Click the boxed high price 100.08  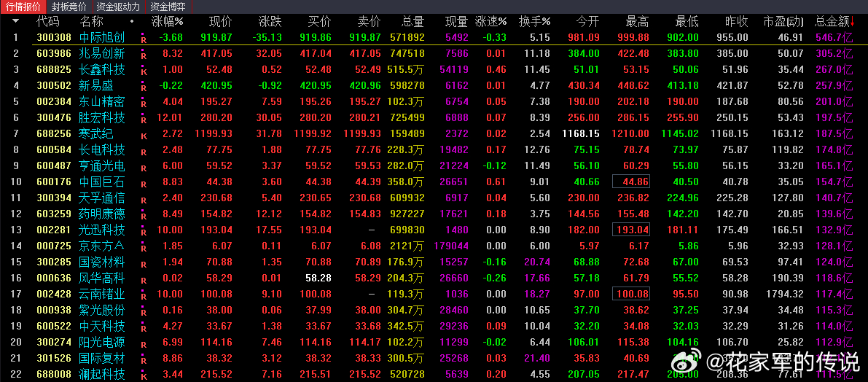coord(631,294)
